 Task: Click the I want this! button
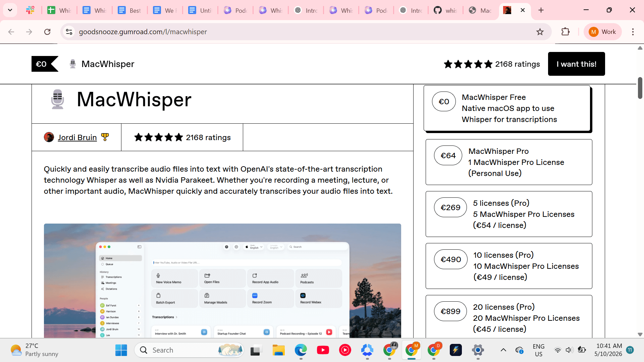click(576, 64)
